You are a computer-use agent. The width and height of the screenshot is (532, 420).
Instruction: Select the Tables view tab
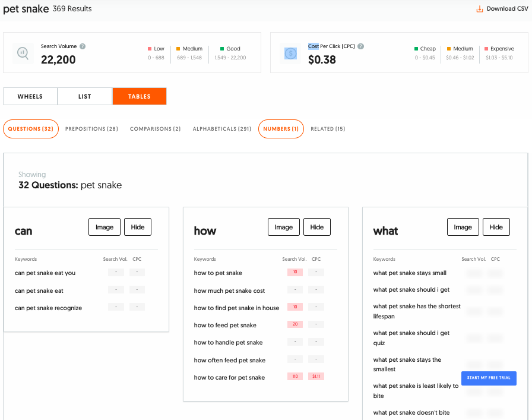point(140,96)
